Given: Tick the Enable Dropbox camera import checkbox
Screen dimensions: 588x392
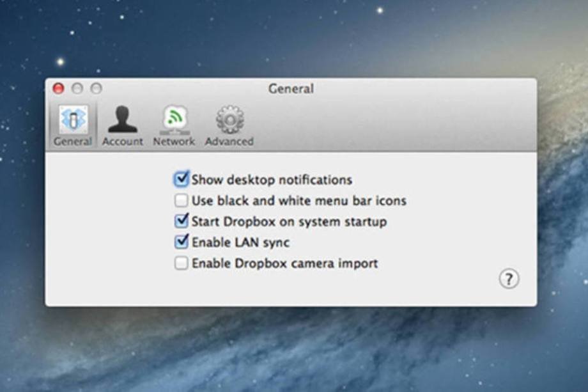Looking at the screenshot, I should click(x=182, y=263).
